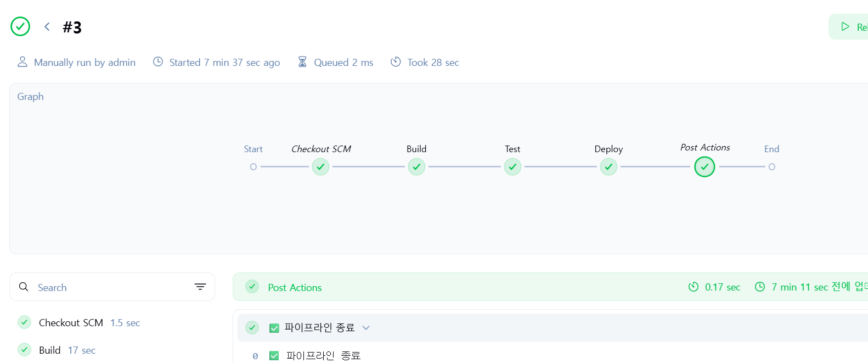The width and height of the screenshot is (868, 363).
Task: Open the filter icon in the search box
Action: tap(200, 287)
